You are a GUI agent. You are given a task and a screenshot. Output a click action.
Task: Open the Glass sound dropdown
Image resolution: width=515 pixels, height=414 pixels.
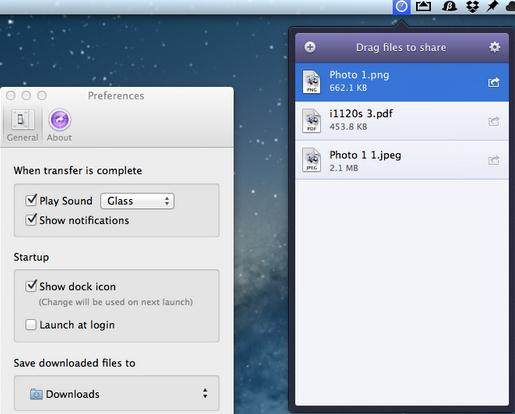[137, 201]
